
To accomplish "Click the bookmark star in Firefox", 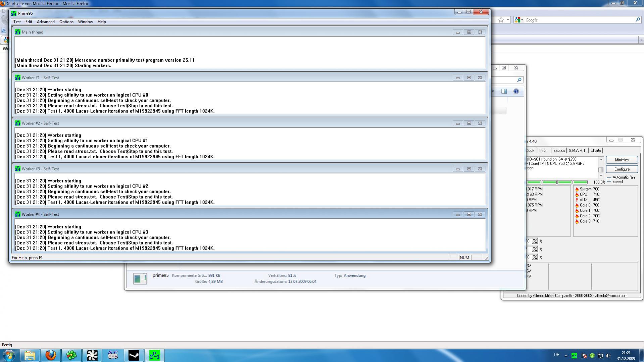I will [501, 20].
